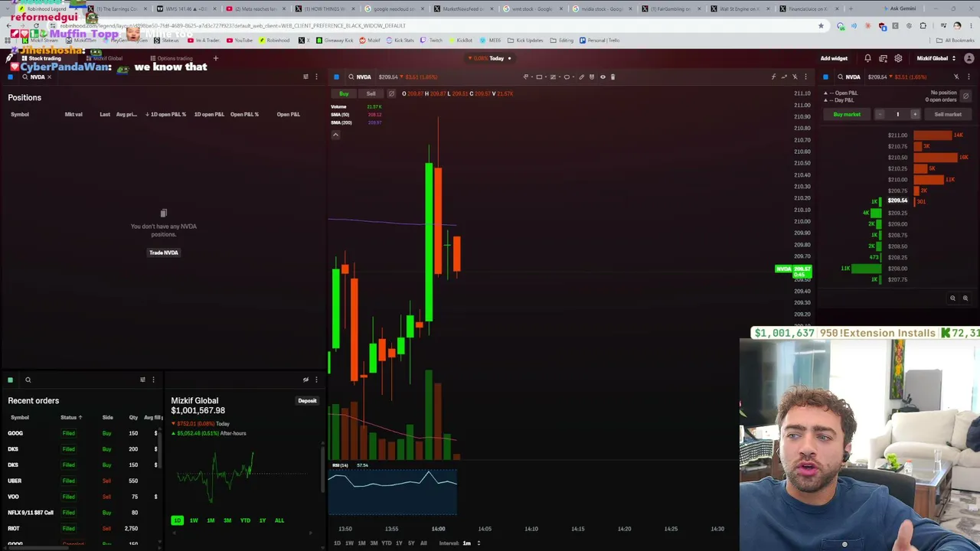Click the unlink icon in the order ladder header
Screen dimensions: 980x551
pyautogui.click(x=956, y=77)
